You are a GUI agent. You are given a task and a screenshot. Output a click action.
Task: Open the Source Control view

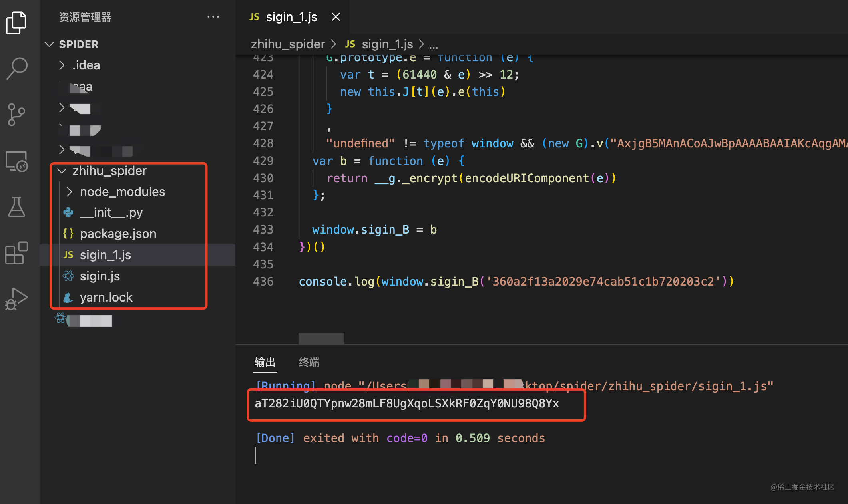16,115
